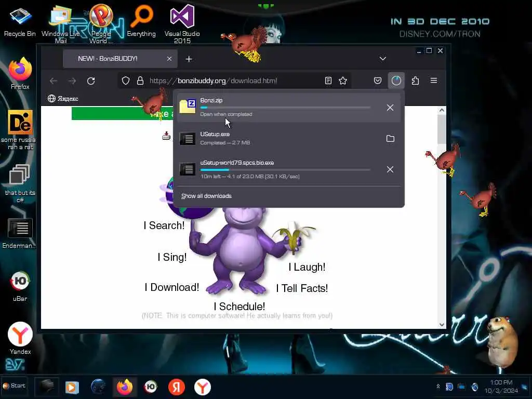The width and height of the screenshot is (532, 399).
Task: Open the Start menu
Action: coord(14,386)
